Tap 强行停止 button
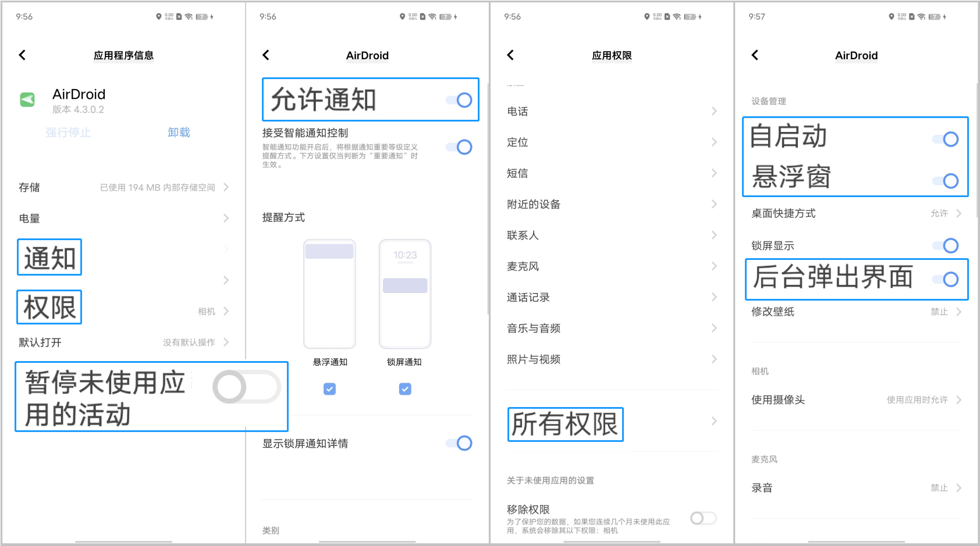This screenshot has height=546, width=980. tap(68, 133)
